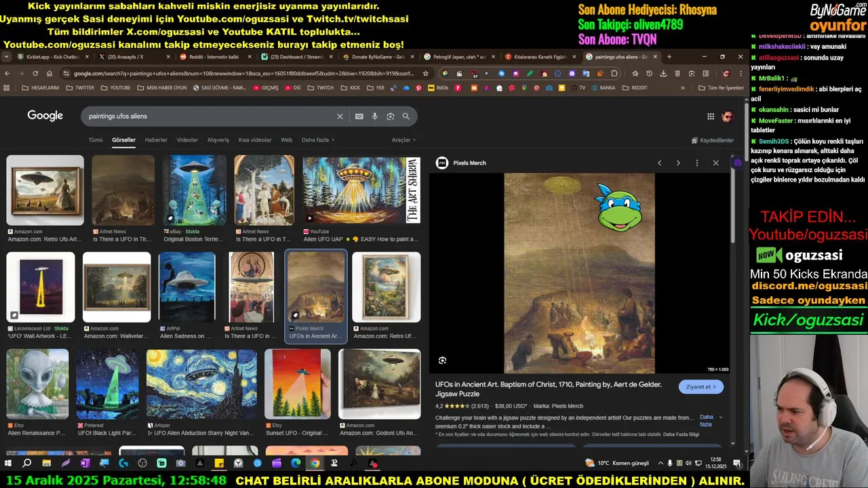
Task: Switch to the 'Alışveriş' tab
Action: coord(218,140)
